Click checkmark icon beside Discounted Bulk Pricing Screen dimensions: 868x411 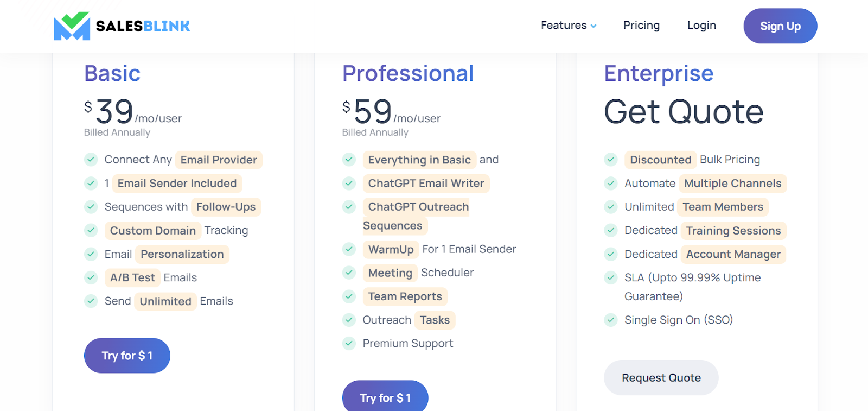tap(611, 160)
